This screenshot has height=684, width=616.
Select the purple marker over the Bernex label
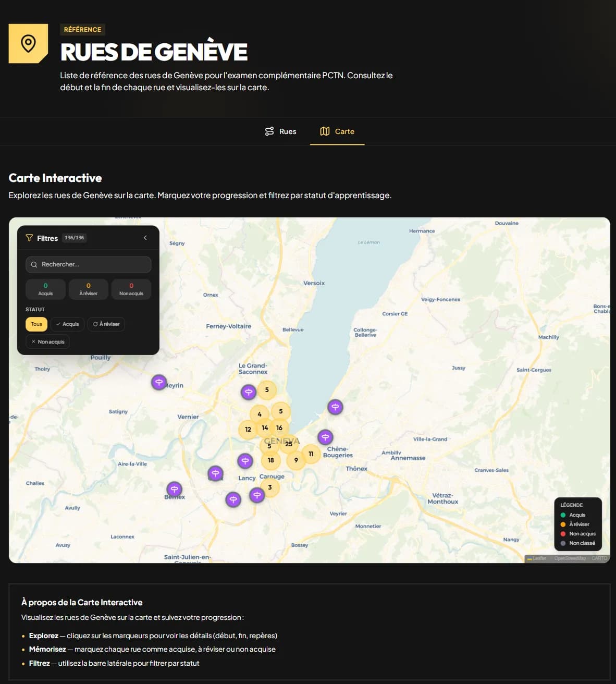point(174,489)
